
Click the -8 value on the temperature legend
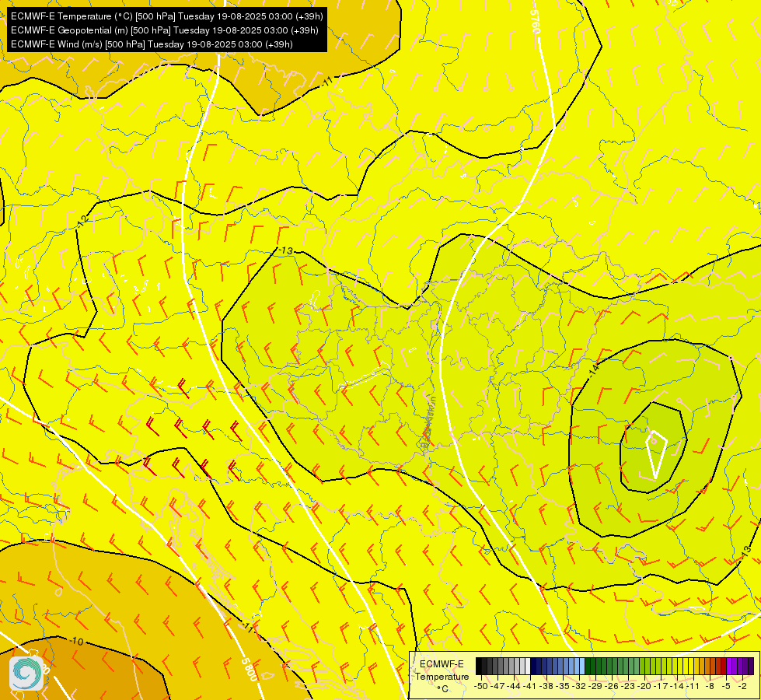pyautogui.click(x=710, y=686)
